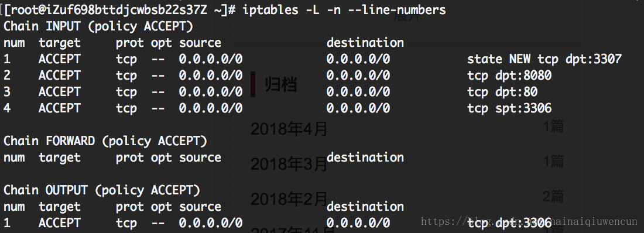The width and height of the screenshot is (644, 233).
Task: Click line number 4 in the INPUT chain
Action: [7, 108]
